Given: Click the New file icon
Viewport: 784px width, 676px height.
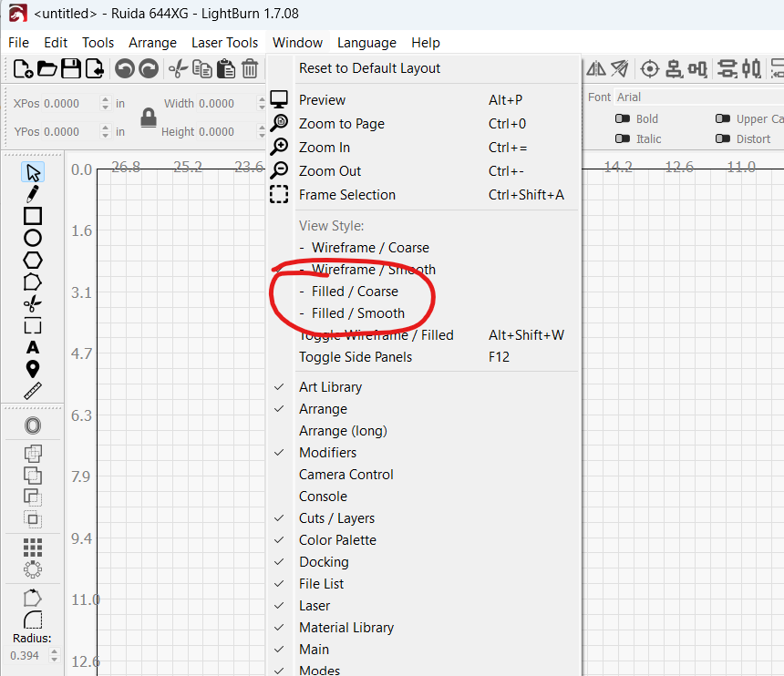Looking at the screenshot, I should tap(23, 68).
